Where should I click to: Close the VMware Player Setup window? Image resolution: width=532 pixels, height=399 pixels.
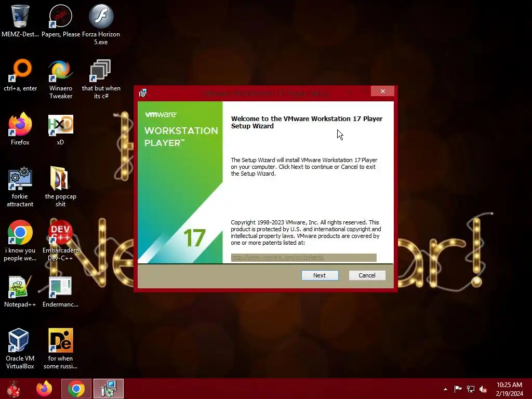pos(382,91)
